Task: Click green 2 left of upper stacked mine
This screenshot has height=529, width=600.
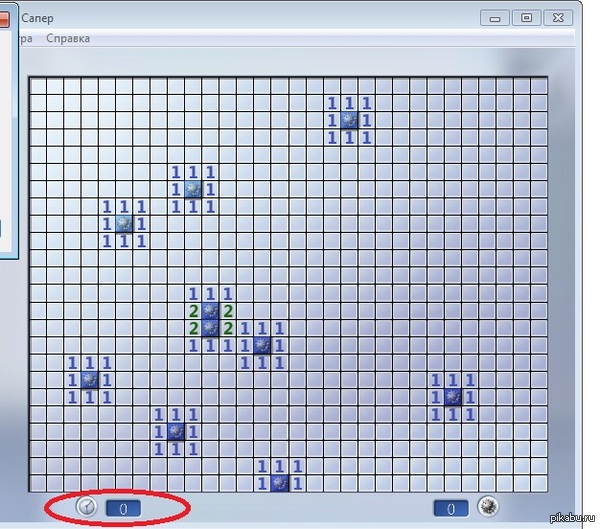Action: 193,311
